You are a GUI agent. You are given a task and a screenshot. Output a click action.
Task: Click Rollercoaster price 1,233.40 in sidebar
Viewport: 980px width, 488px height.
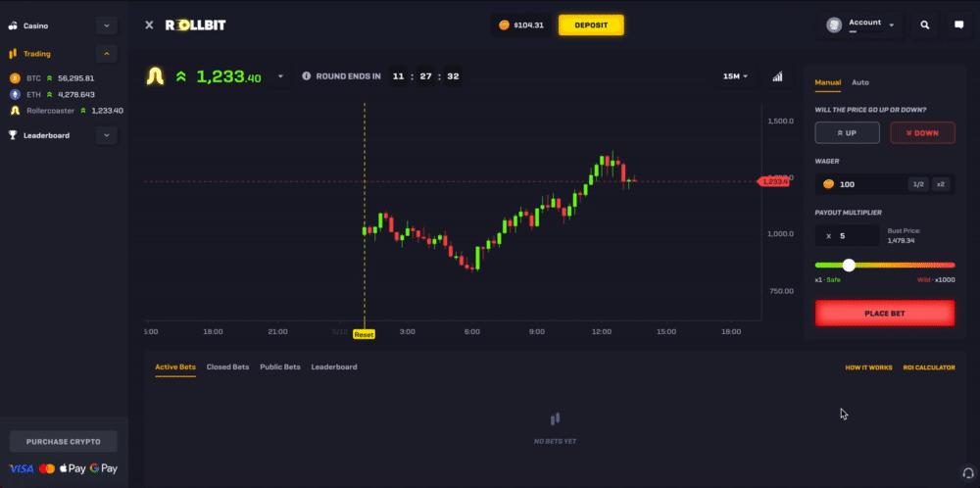[107, 111]
